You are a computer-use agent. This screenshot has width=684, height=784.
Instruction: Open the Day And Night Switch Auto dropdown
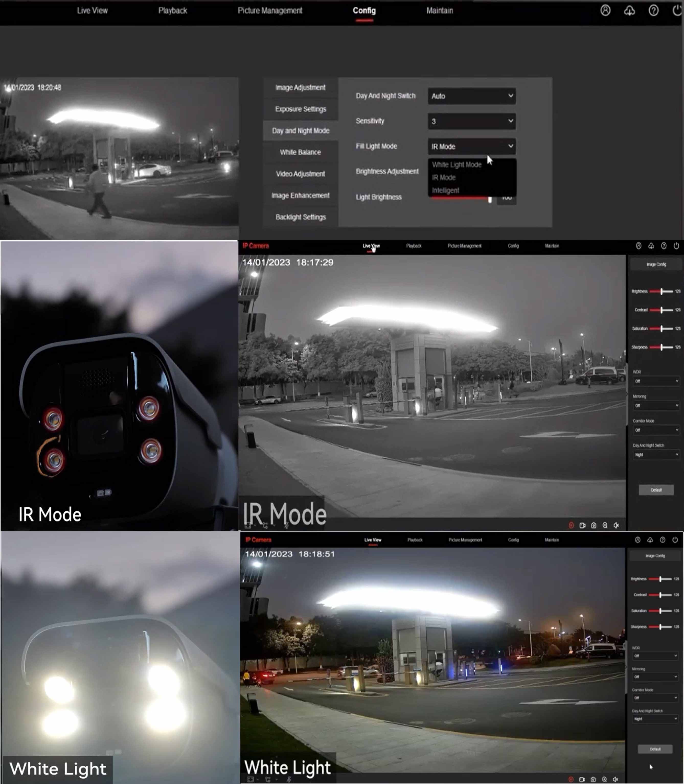(472, 96)
